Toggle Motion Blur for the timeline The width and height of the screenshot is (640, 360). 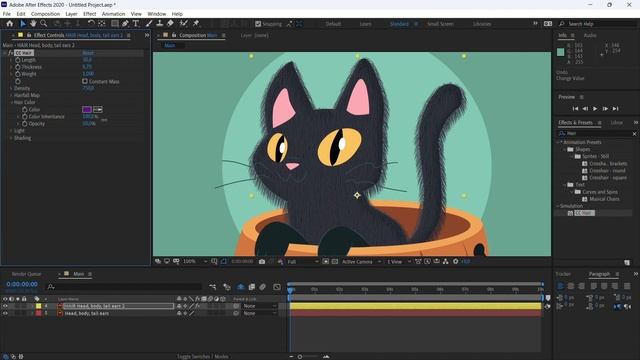point(262,287)
